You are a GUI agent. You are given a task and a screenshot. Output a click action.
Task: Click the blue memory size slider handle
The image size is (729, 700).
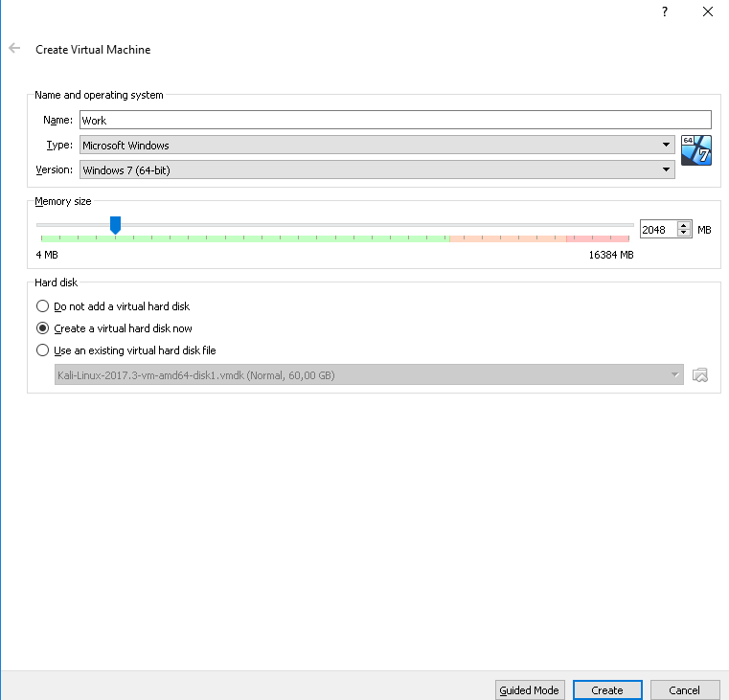[115, 225]
